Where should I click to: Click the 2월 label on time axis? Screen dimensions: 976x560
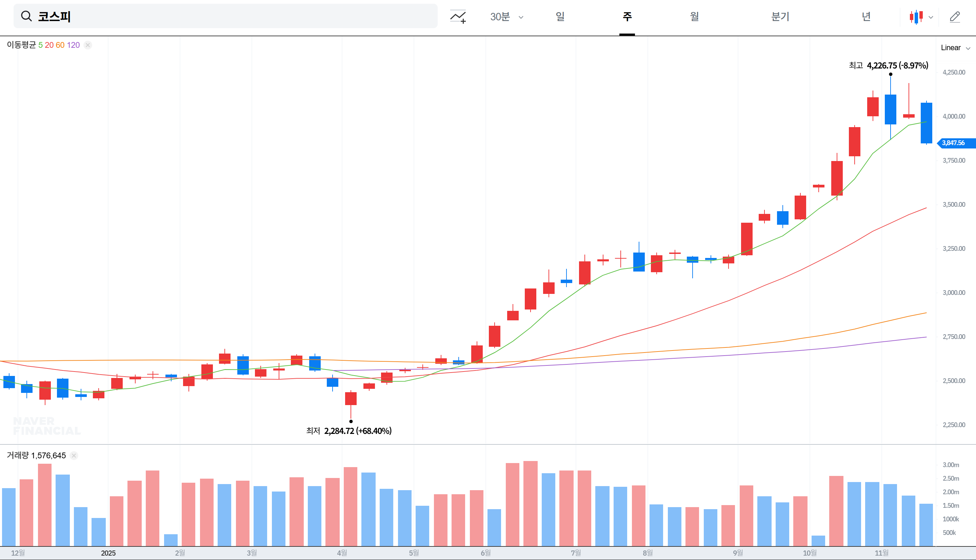[x=180, y=553]
